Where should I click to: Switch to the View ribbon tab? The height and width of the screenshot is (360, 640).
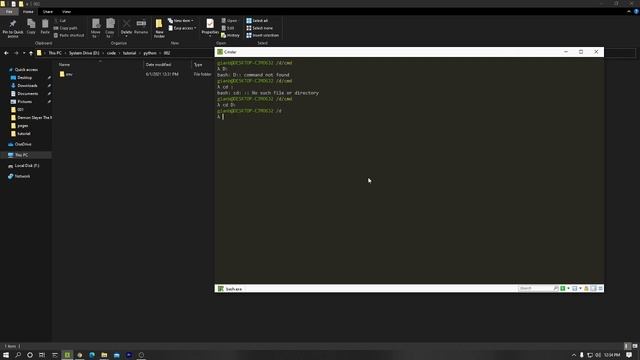(x=67, y=12)
